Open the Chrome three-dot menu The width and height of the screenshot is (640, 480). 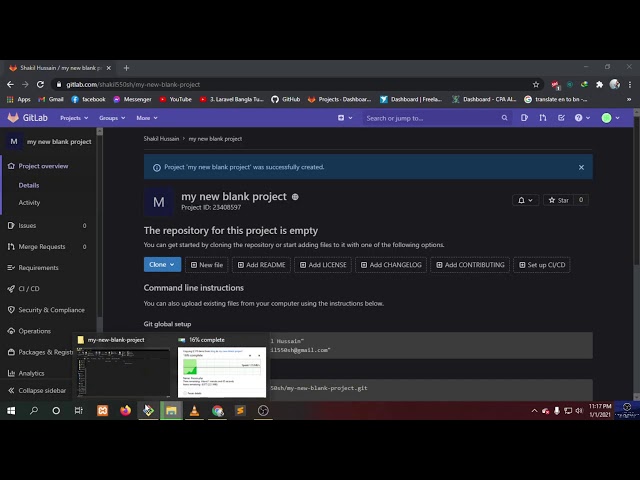630,84
